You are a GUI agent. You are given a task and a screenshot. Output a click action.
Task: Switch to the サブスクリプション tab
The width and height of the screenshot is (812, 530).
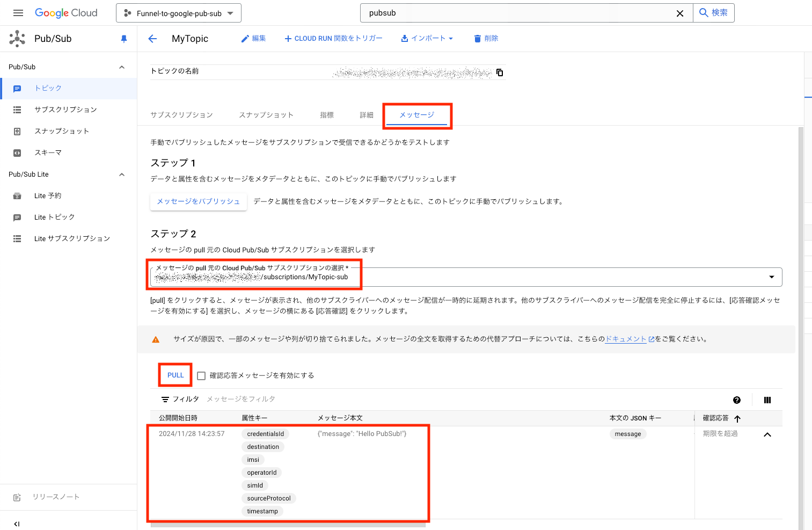(x=182, y=115)
